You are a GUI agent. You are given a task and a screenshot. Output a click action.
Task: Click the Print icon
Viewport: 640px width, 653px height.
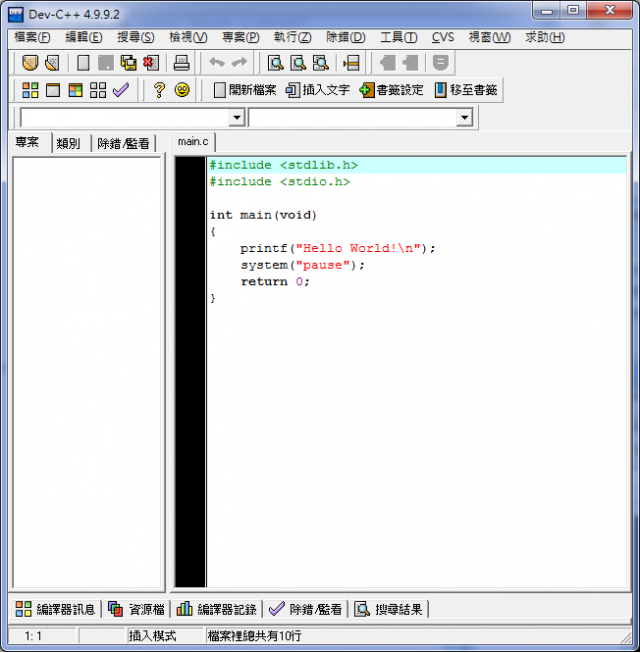click(182, 63)
